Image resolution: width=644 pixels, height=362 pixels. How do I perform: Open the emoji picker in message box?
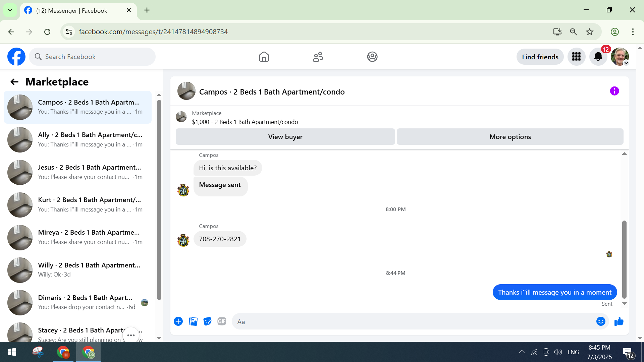[601, 322]
